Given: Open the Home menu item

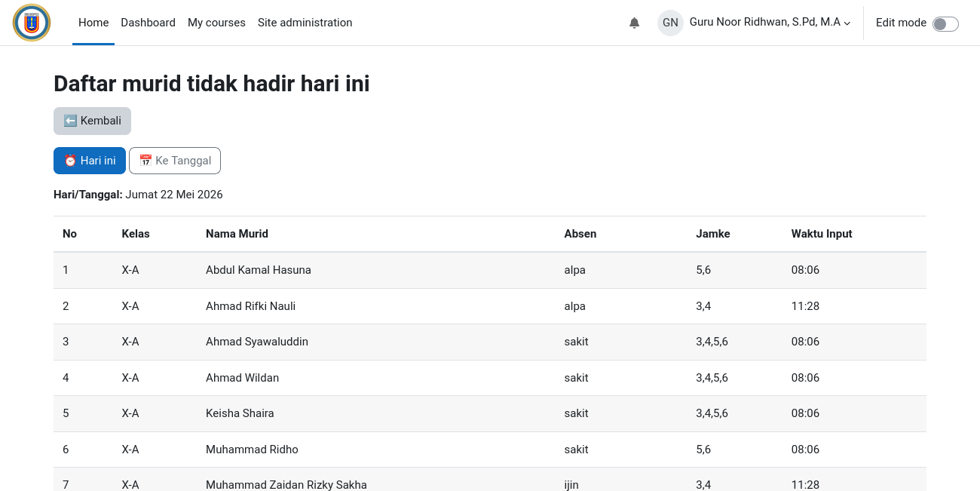Looking at the screenshot, I should click(93, 23).
